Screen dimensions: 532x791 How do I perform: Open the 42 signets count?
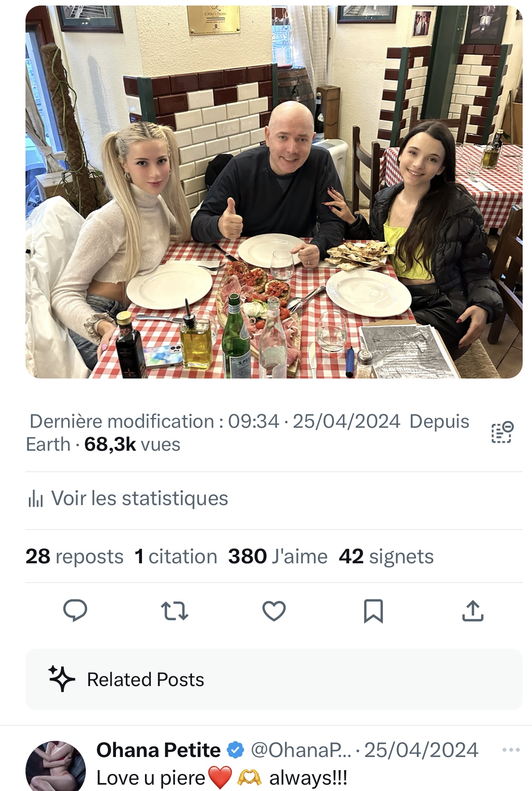tap(386, 557)
